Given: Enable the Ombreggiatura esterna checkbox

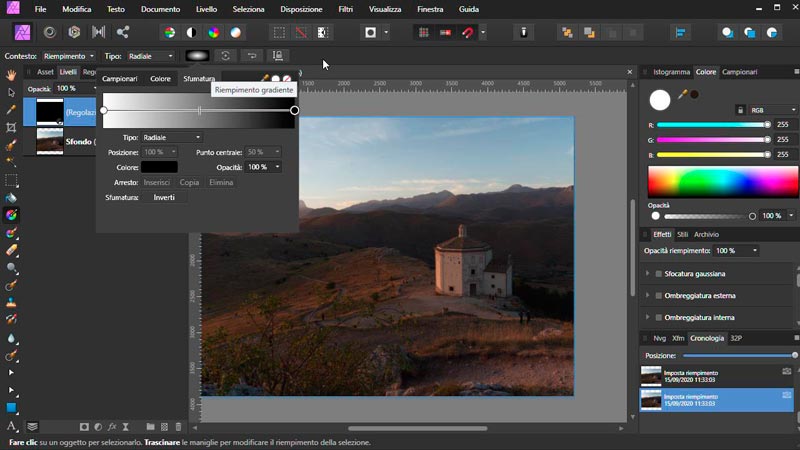Looking at the screenshot, I should (x=659, y=295).
